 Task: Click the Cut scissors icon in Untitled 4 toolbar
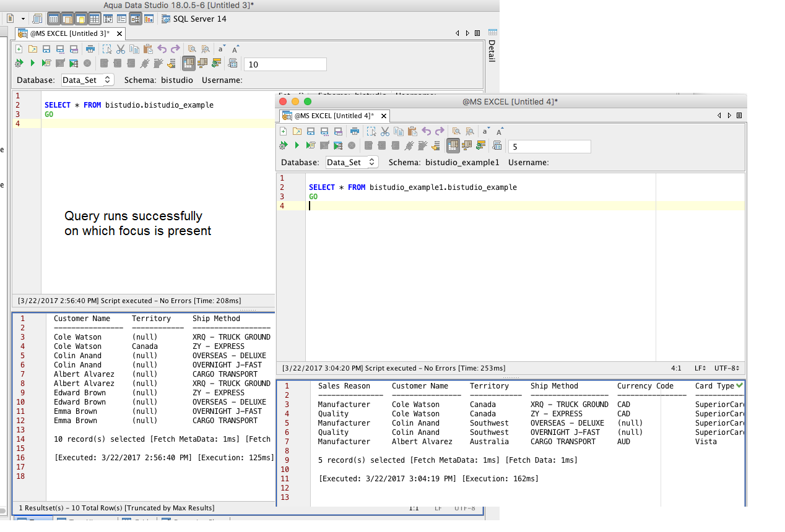click(384, 131)
